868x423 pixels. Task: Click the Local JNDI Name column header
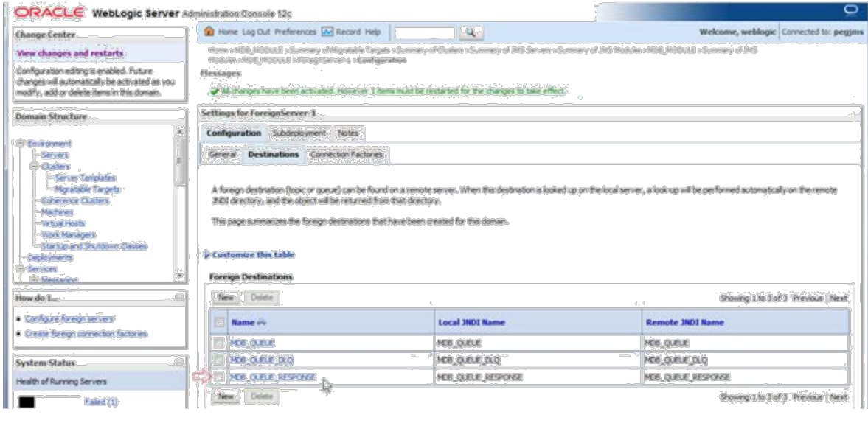pos(471,322)
